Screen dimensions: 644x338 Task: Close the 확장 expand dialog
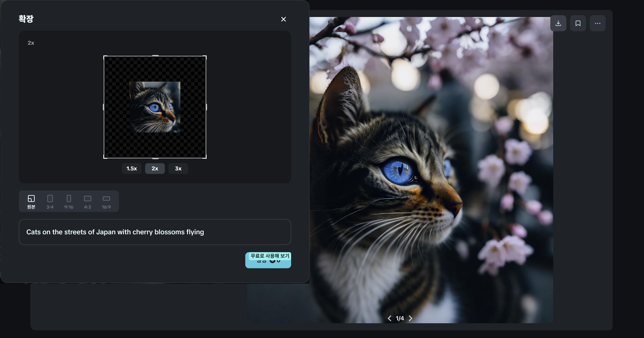pos(283,19)
